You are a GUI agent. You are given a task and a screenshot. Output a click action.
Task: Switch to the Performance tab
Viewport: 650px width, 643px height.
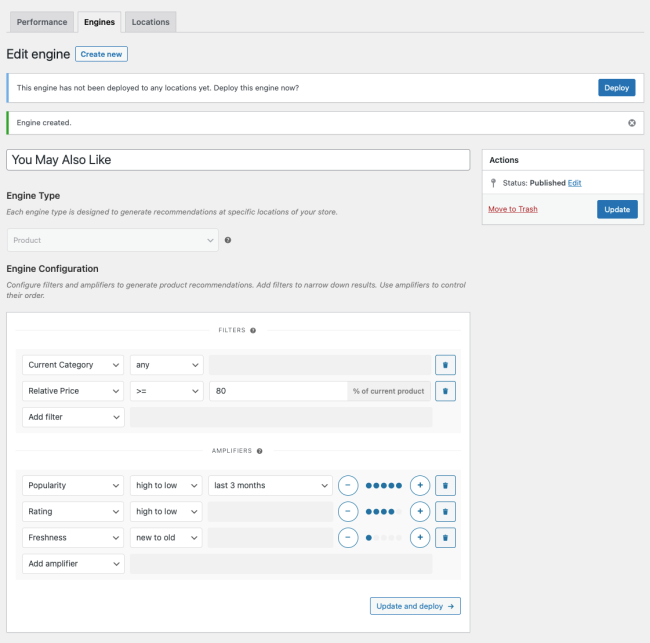point(43,21)
